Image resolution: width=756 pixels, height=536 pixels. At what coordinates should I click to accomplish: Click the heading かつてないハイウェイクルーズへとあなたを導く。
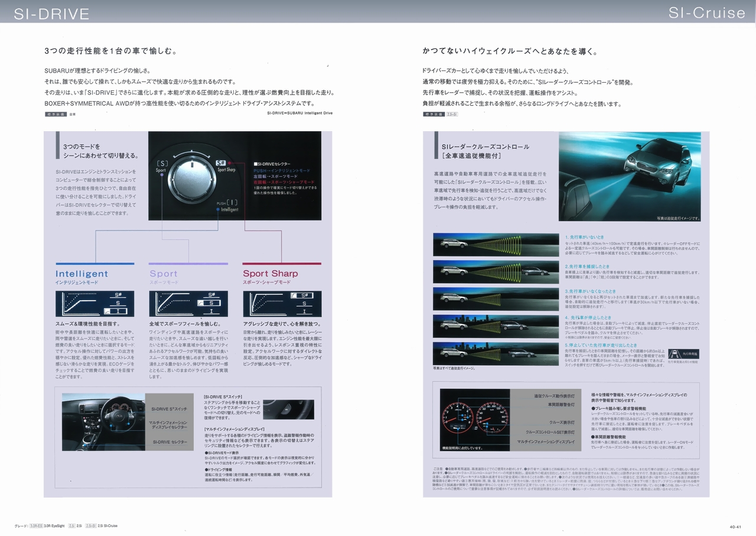point(510,51)
